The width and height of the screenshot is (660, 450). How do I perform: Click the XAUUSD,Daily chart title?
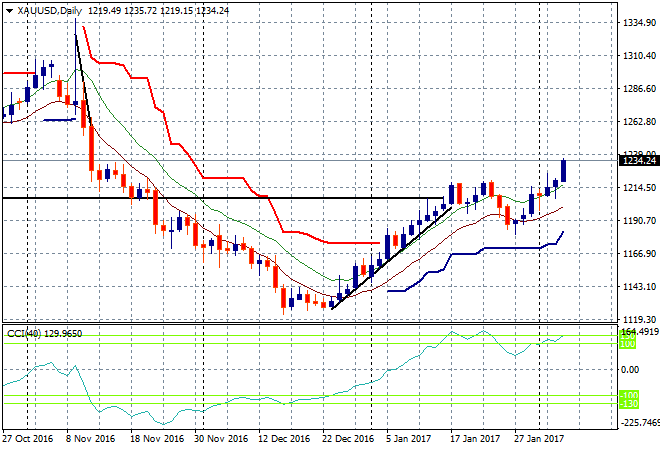[50, 11]
